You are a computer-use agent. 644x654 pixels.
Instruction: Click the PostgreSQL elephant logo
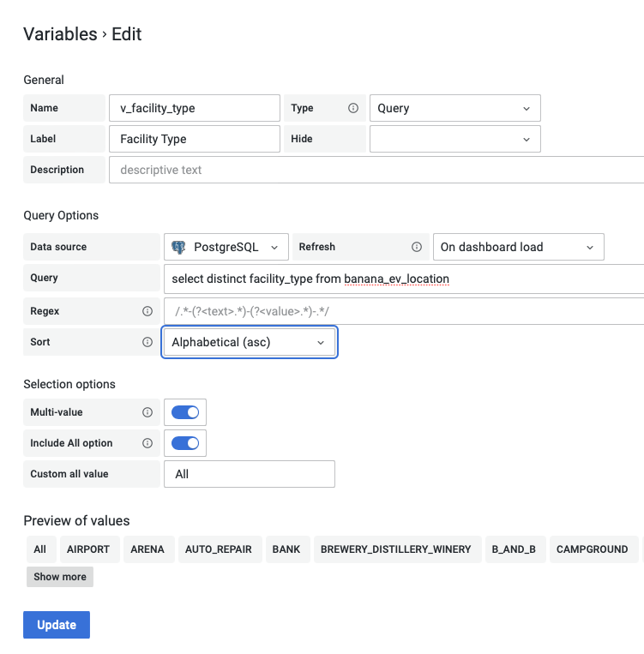[178, 247]
